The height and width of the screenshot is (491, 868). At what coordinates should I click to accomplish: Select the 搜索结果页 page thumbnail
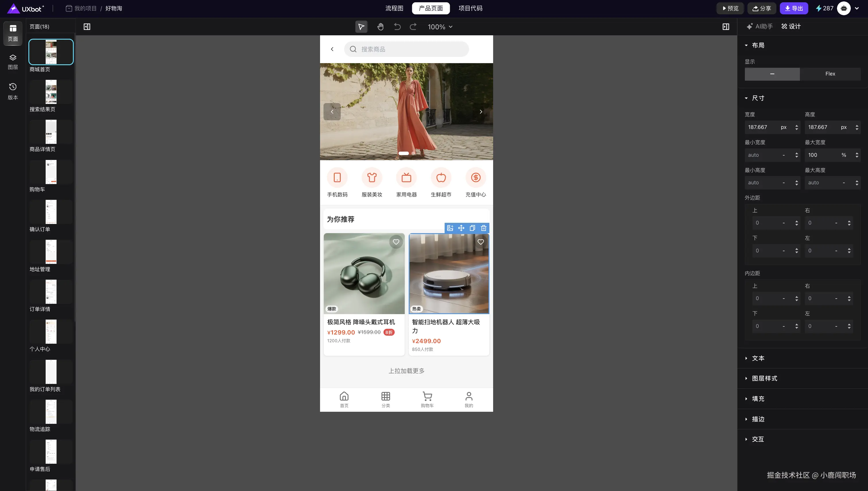click(51, 92)
